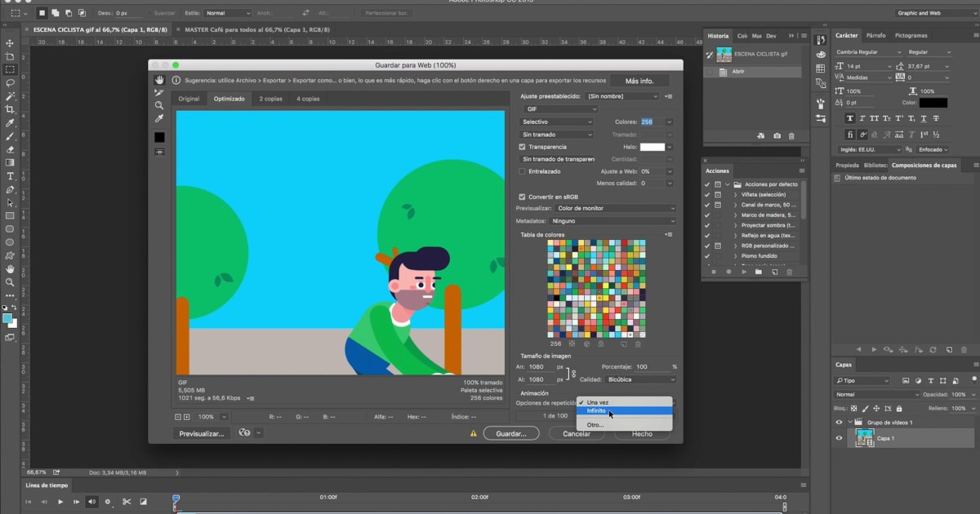
Task: Split the clip with the timeline scissors icon
Action: tap(127, 502)
